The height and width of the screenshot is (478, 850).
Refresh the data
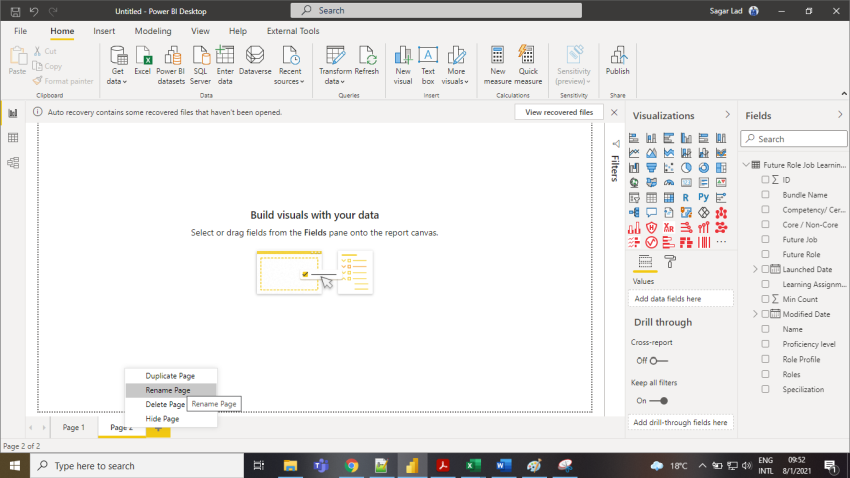coord(366,61)
